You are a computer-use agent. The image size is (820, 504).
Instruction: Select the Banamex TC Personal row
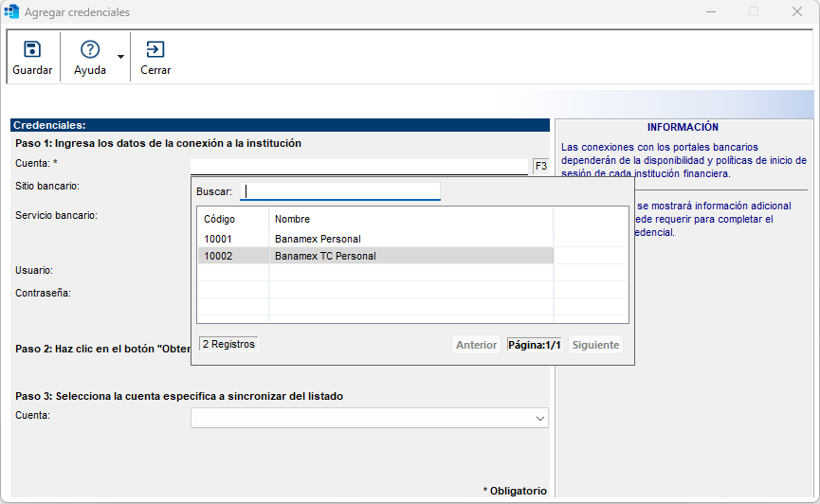(x=324, y=256)
